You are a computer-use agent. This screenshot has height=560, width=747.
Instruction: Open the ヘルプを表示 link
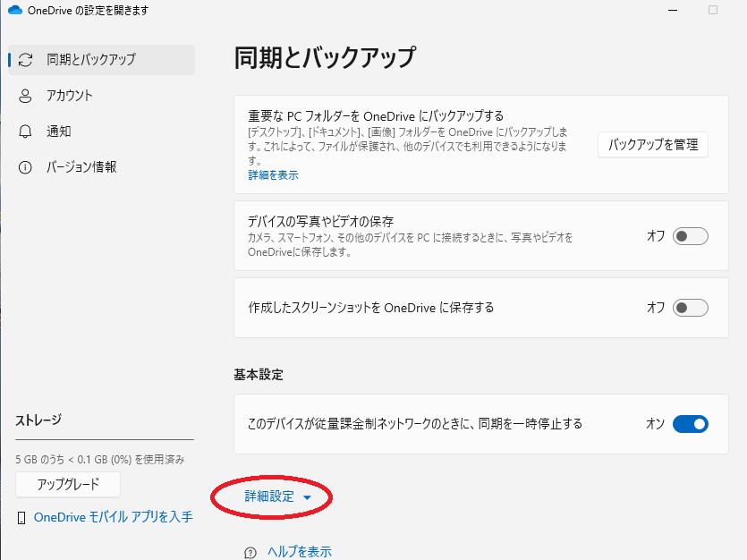(x=300, y=552)
